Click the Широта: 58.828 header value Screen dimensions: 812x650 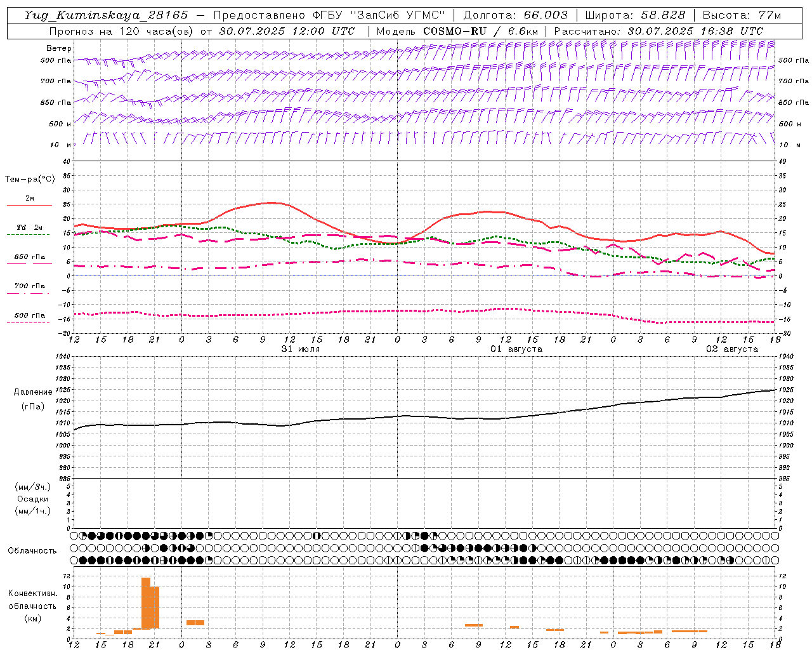pos(635,15)
